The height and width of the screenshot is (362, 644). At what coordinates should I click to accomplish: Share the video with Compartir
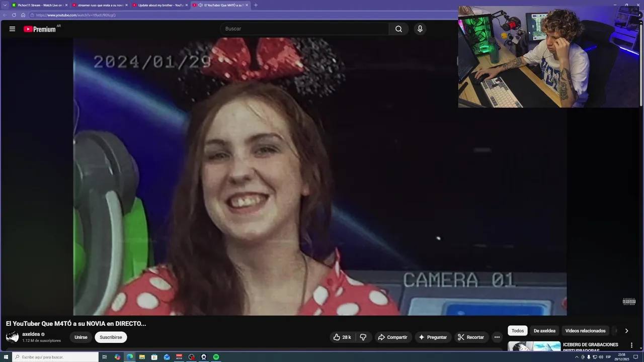point(392,337)
